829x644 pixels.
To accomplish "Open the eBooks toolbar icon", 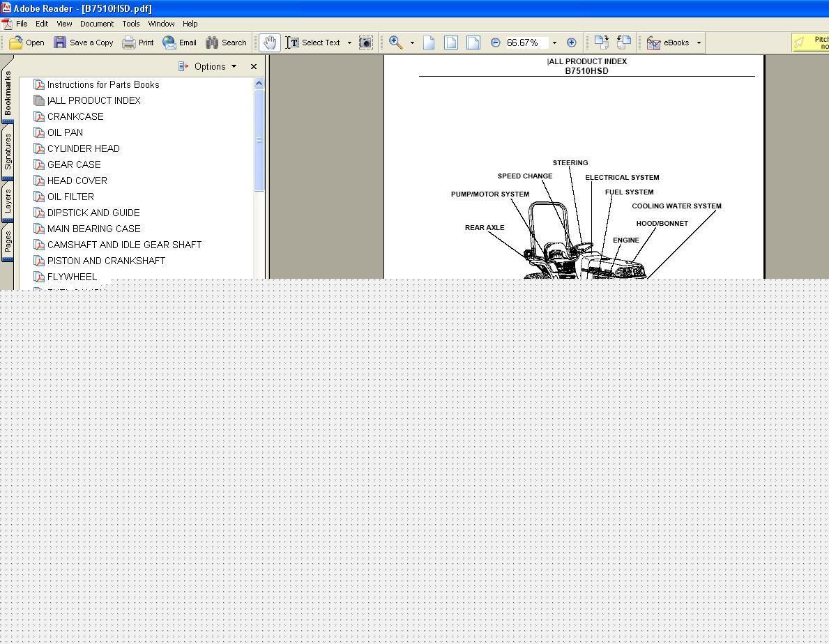I will click(653, 43).
